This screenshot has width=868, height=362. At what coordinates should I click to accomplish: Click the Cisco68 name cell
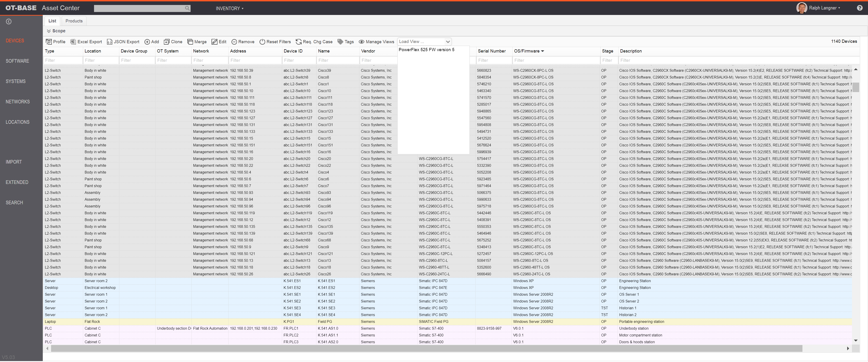tap(324, 240)
